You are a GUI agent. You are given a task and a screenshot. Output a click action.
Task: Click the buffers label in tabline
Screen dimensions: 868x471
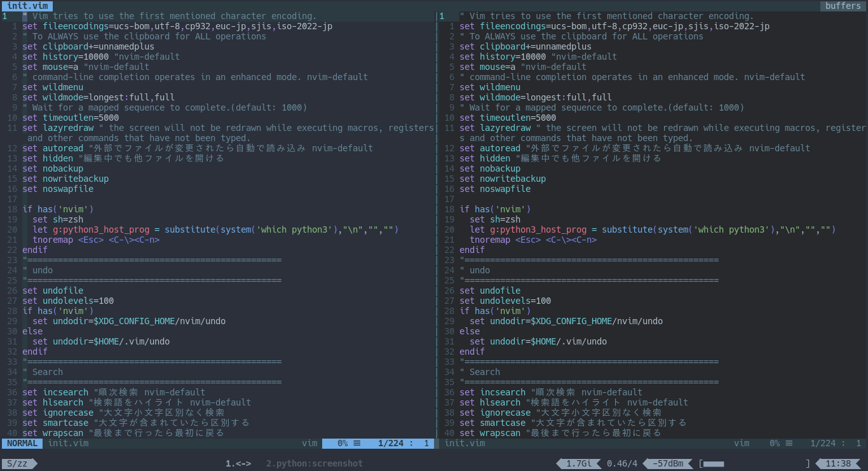(x=843, y=6)
